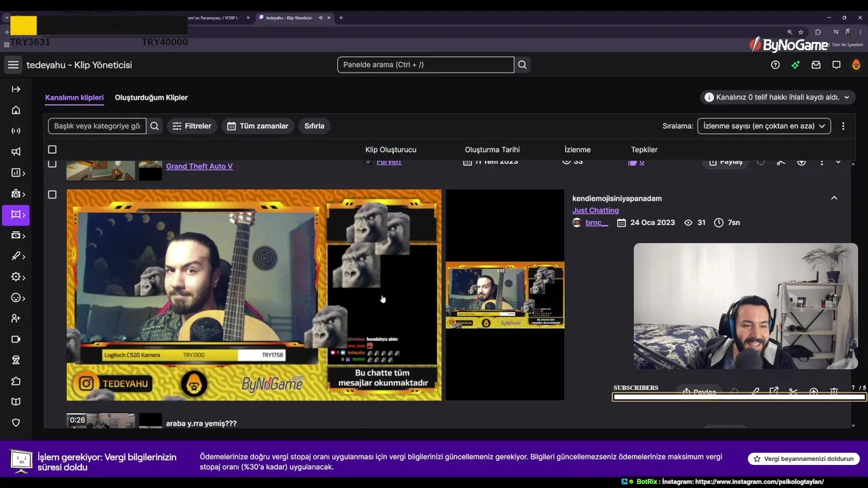This screenshot has width=868, height=488.
Task: Click the browser zoom magnifier icon
Action: (789, 32)
